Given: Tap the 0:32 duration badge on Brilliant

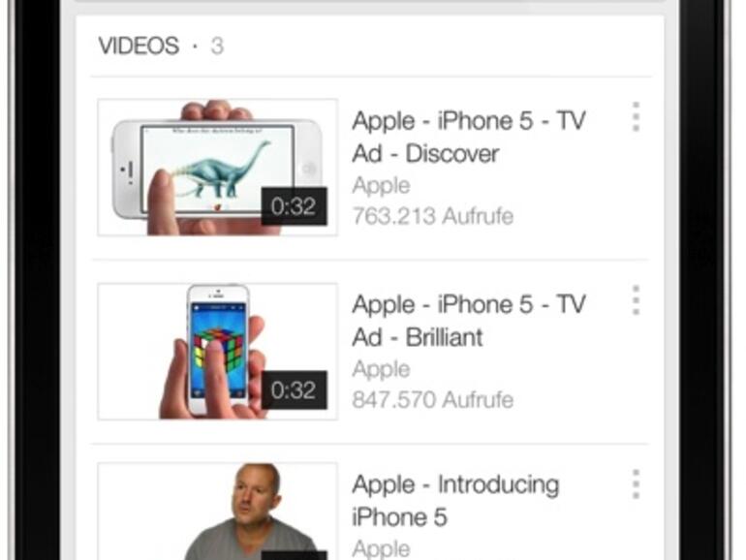Looking at the screenshot, I should tap(294, 390).
